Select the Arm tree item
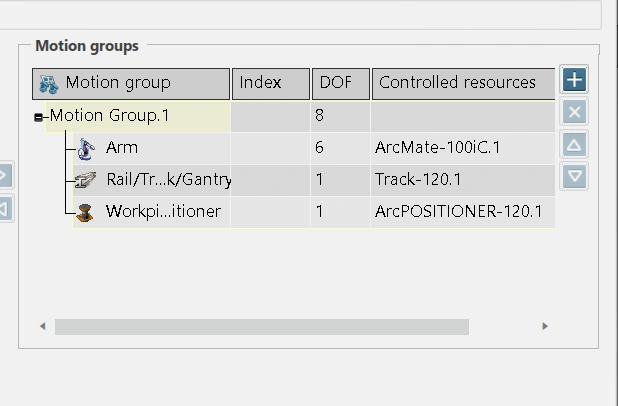Image resolution: width=618 pixels, height=406 pixels. coord(122,148)
